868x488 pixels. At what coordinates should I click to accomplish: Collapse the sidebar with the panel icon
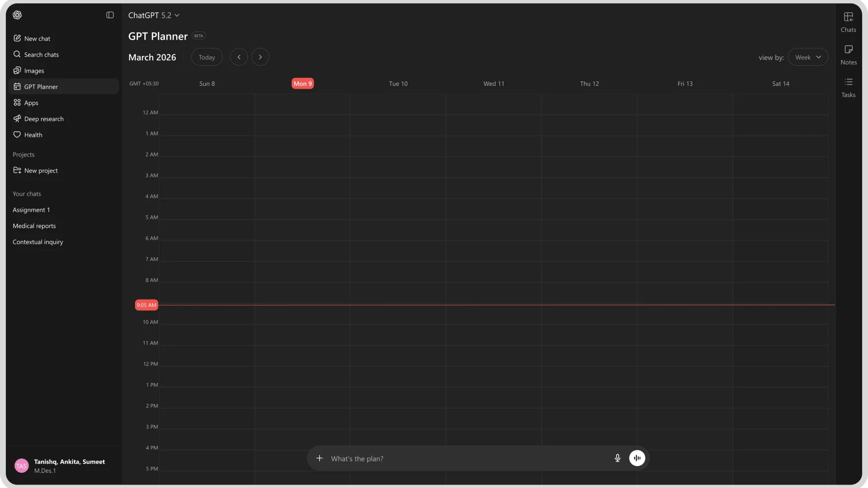(110, 15)
